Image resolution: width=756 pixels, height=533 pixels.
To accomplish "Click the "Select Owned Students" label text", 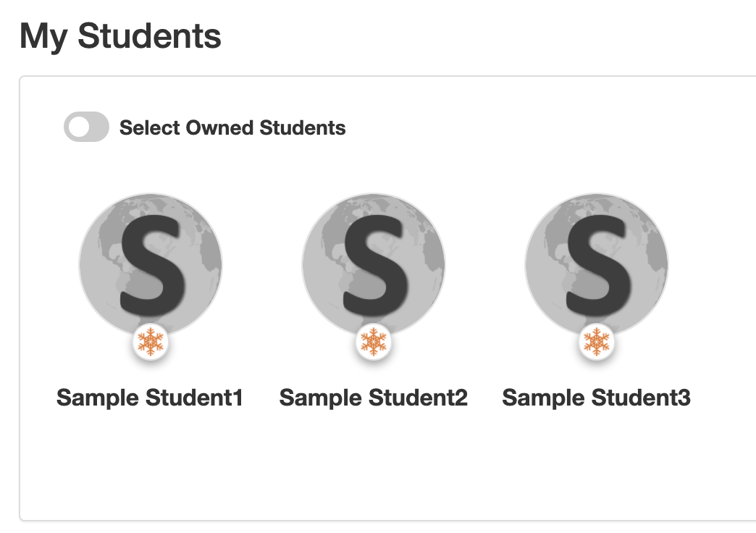I will click(x=232, y=128).
